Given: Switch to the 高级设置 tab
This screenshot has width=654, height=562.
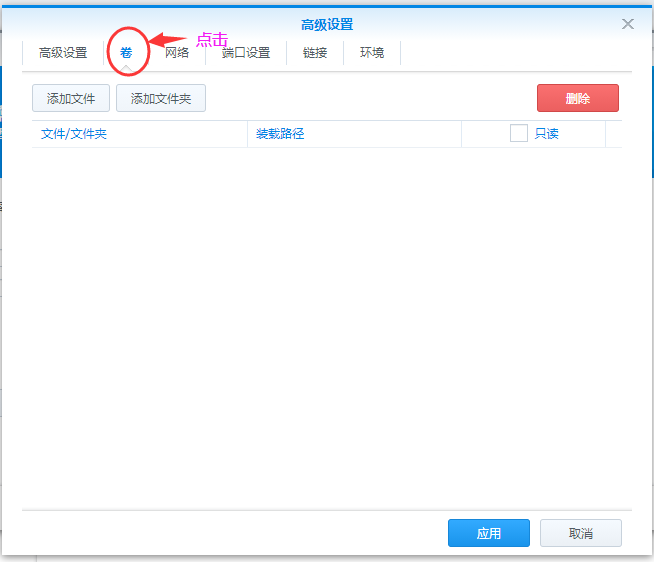Looking at the screenshot, I should pos(63,53).
